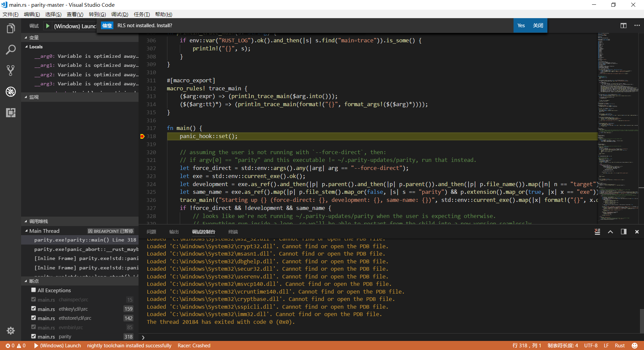Collapse the Locals scope
This screenshot has width=644, height=350.
click(26, 47)
